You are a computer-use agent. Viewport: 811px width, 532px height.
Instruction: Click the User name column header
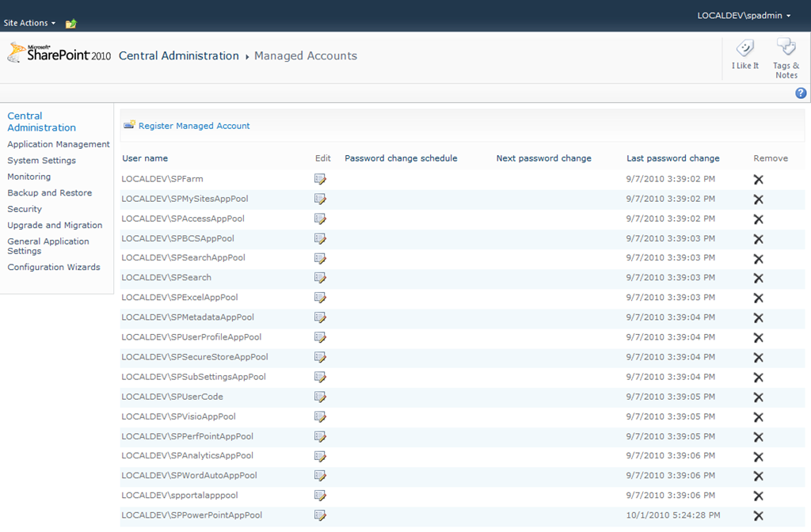[145, 158]
